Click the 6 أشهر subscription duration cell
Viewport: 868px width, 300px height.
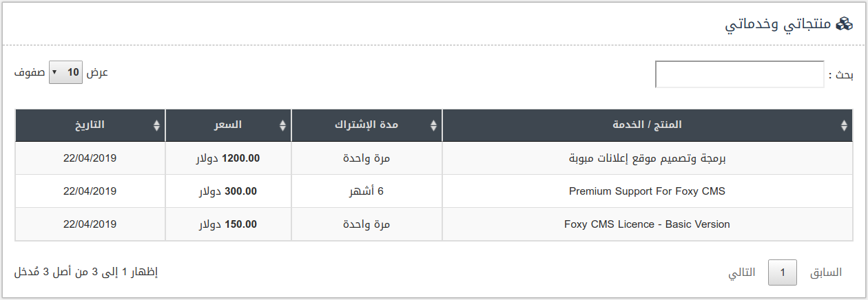pyautogui.click(x=366, y=191)
